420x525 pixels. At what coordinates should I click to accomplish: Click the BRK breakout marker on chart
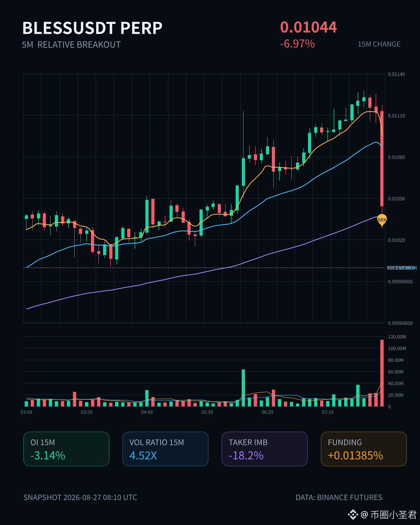point(382,220)
